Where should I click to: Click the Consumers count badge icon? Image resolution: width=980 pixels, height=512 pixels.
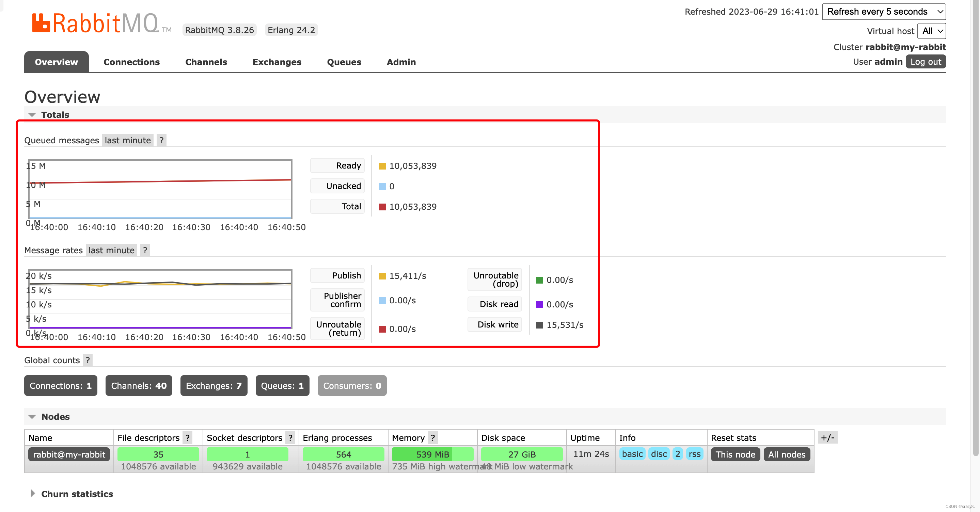point(352,385)
